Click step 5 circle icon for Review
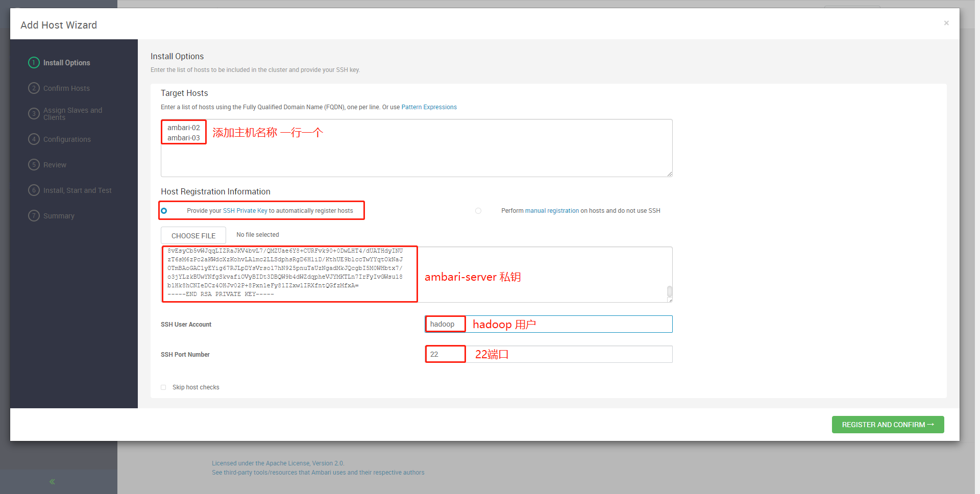The image size is (980, 494). pos(34,165)
